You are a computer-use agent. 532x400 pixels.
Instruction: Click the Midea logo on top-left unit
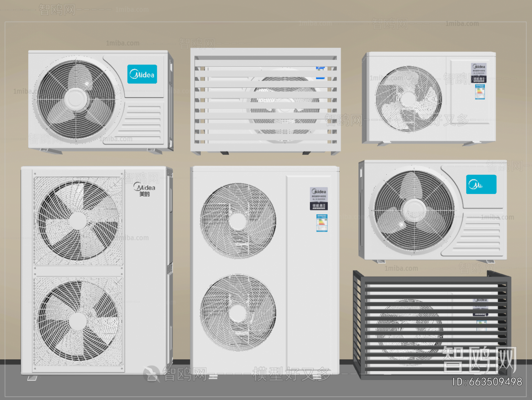(x=142, y=74)
